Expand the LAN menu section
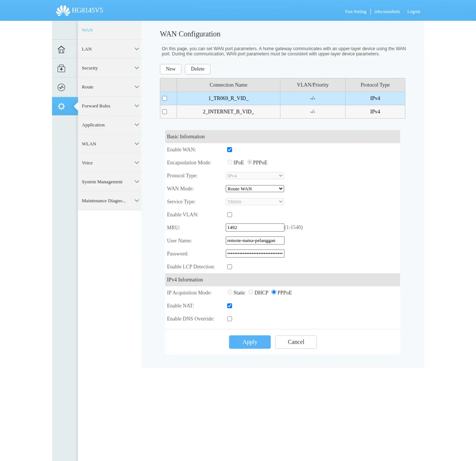 [x=109, y=49]
